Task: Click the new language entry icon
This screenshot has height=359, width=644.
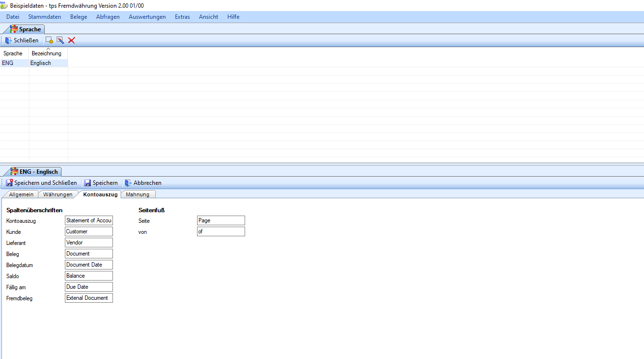Action: (x=49, y=40)
